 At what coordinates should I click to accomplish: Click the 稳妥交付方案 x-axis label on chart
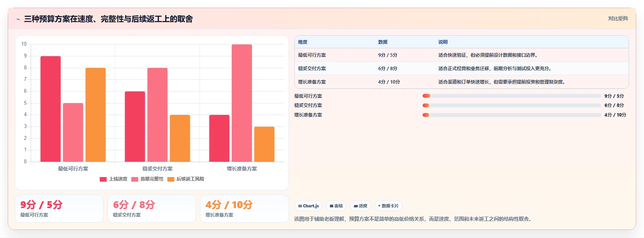pos(157,169)
